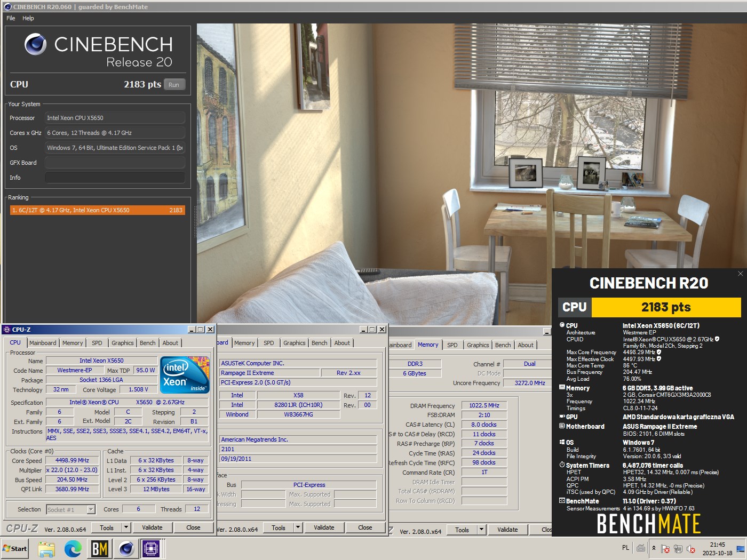The image size is (747, 560).
Task: Click Close button in middle CPU-Z window
Action: tap(365, 527)
